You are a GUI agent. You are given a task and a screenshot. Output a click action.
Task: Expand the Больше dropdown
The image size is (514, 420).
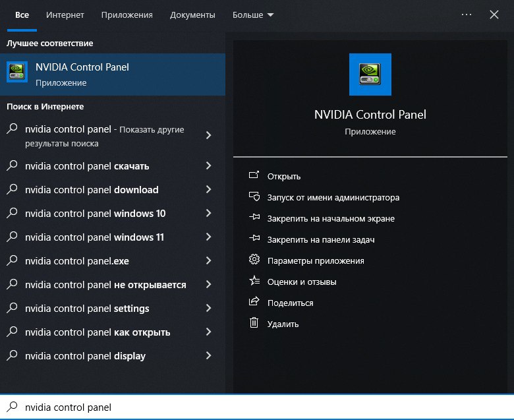[x=253, y=15]
